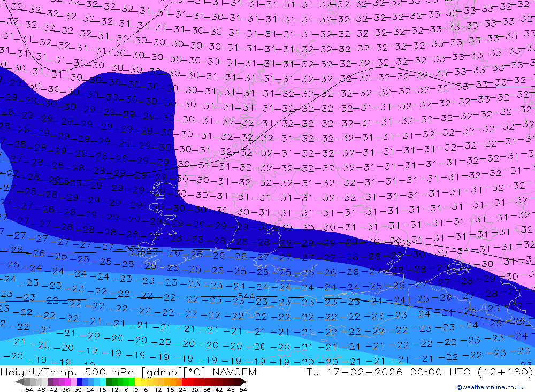535x392 pixels.
Task: Click the date 17-02-2026
Action: [365, 372]
